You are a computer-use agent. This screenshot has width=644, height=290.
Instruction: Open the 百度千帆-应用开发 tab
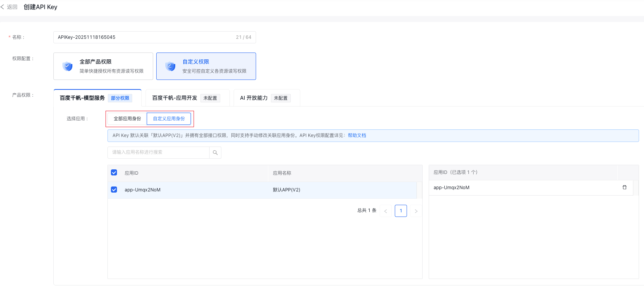(x=187, y=98)
